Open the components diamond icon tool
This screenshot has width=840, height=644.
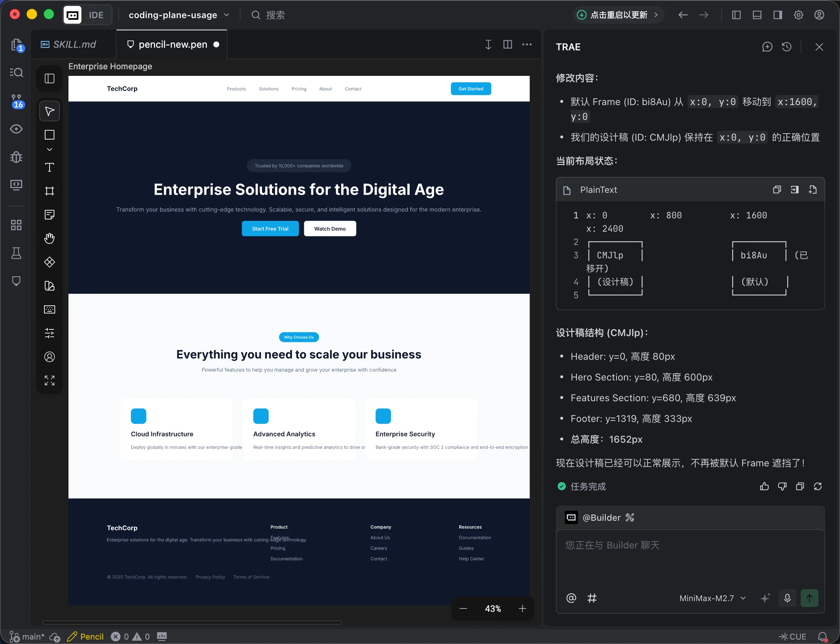[x=50, y=262]
